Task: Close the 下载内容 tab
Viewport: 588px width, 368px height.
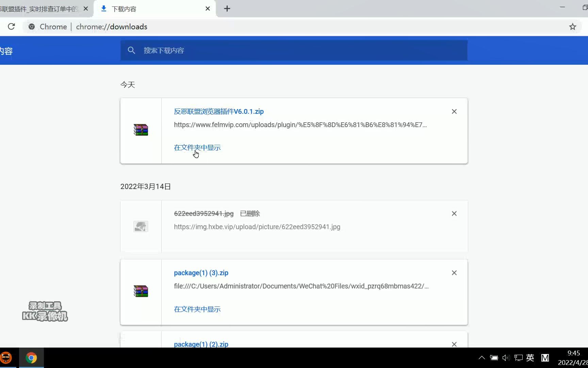Action: tap(208, 9)
